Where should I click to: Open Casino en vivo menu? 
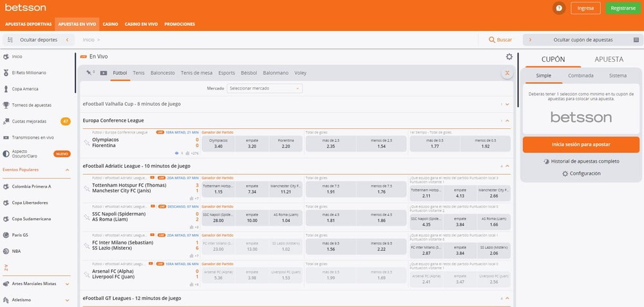click(x=141, y=25)
